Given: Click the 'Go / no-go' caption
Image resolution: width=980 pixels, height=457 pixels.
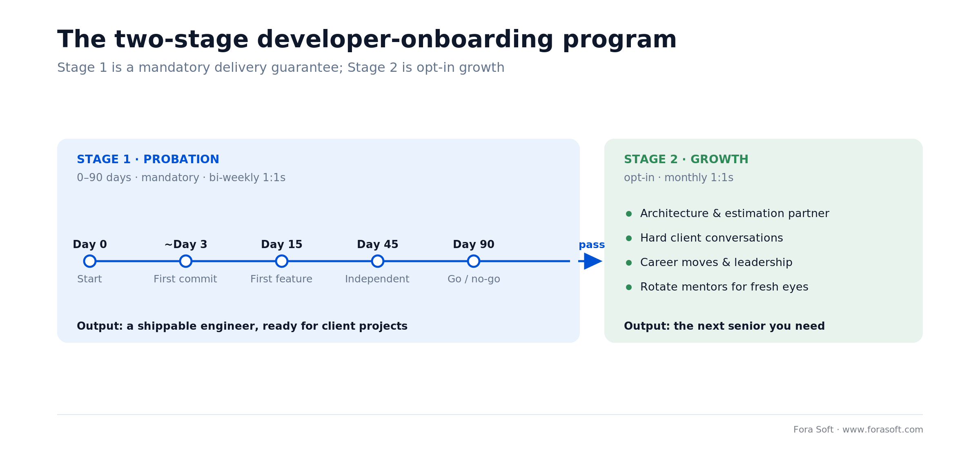Looking at the screenshot, I should pyautogui.click(x=474, y=279).
